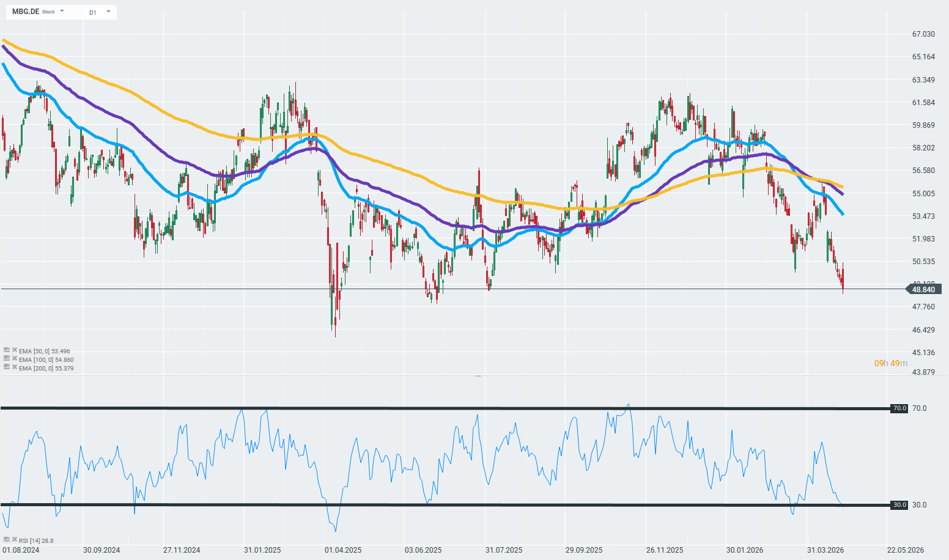Expand the MBG.DE symbol dropdown arrow
This screenshot has height=560, width=949.
click(x=62, y=11)
